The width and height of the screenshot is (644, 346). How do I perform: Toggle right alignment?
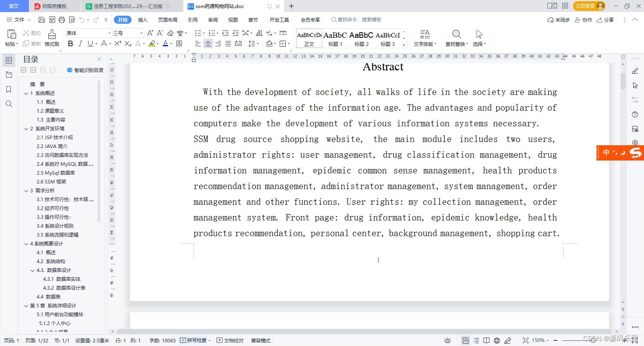click(x=218, y=43)
